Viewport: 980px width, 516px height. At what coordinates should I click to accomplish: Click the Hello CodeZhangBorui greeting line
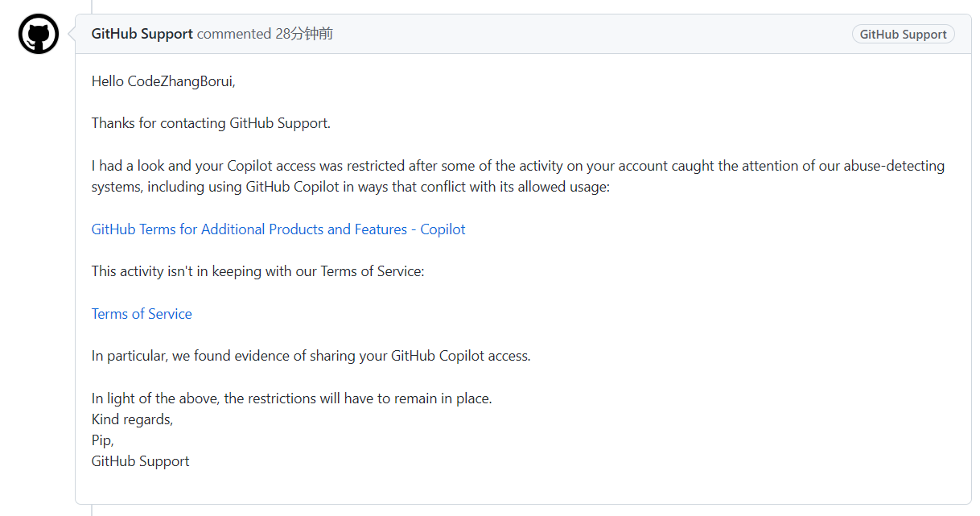pyautogui.click(x=163, y=81)
